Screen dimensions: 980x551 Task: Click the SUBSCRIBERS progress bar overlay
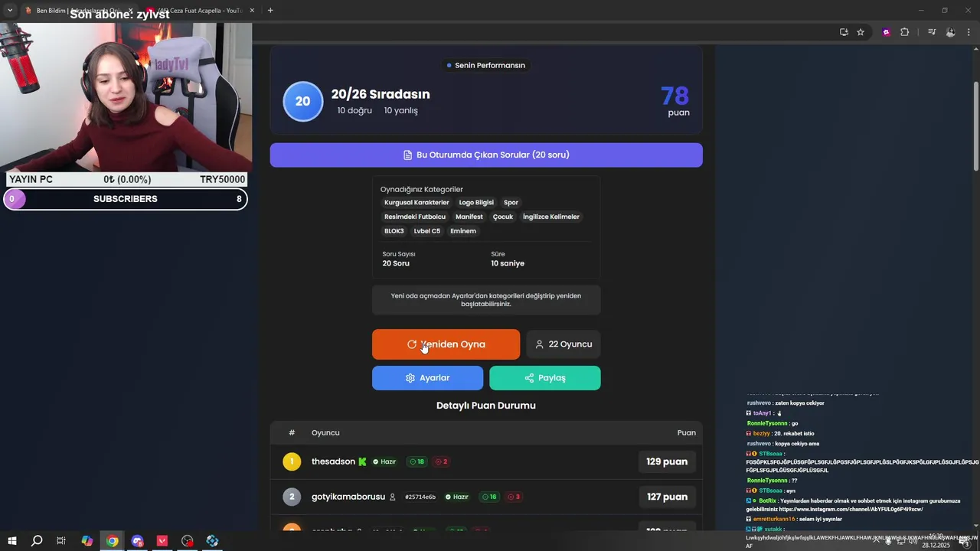tap(126, 199)
